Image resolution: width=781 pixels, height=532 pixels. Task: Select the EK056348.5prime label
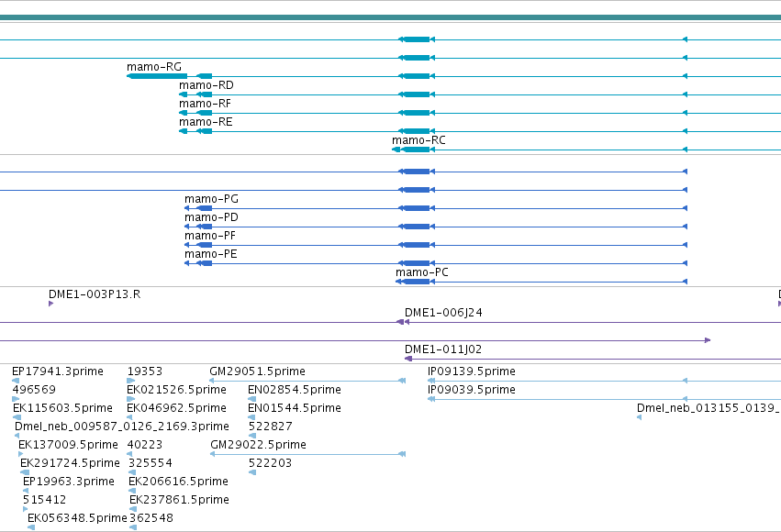[77, 518]
